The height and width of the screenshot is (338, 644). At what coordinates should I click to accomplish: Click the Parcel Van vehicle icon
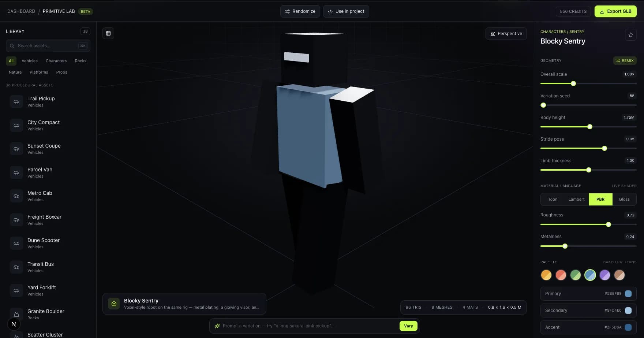(16, 172)
